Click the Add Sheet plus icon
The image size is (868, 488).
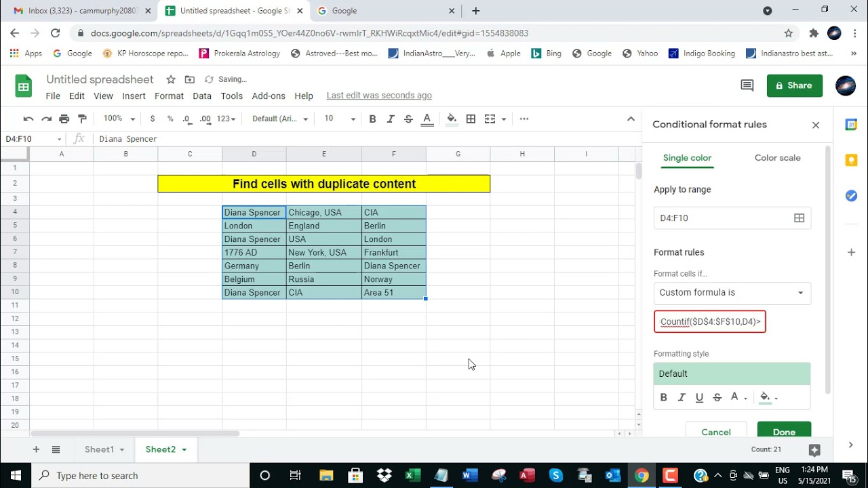[x=36, y=449]
